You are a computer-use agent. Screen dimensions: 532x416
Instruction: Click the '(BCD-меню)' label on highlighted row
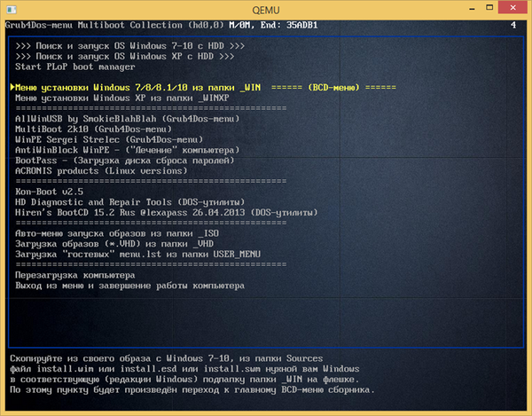(x=333, y=88)
